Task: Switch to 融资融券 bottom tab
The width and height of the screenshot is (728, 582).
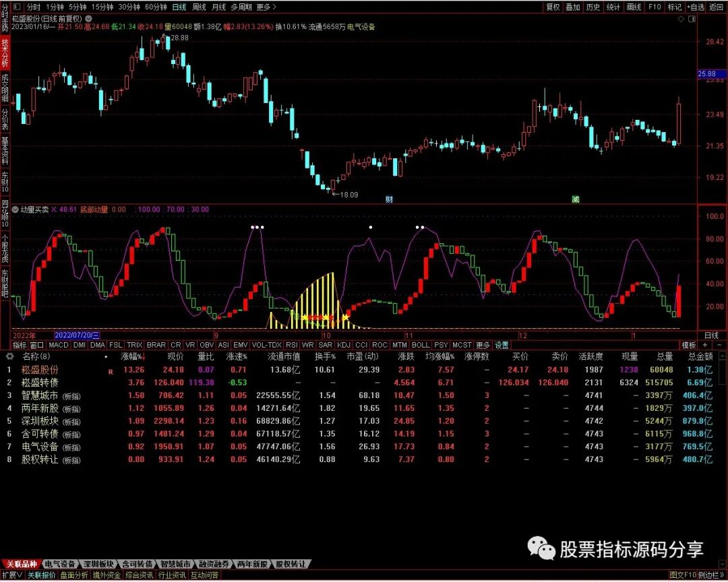Action: 214,564
